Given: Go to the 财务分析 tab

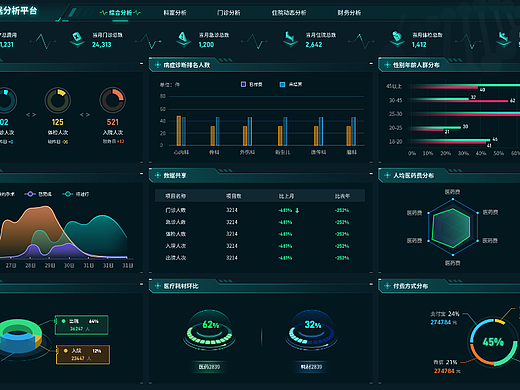Looking at the screenshot, I should point(349,13).
